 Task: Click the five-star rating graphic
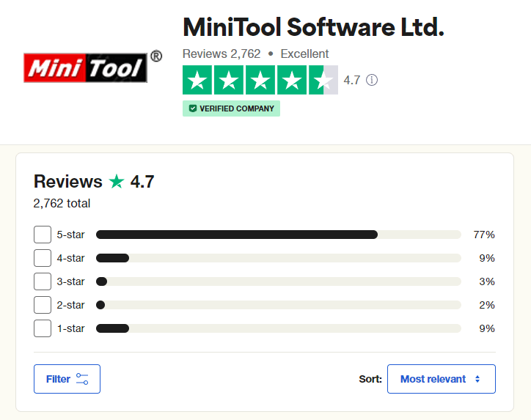[x=260, y=80]
